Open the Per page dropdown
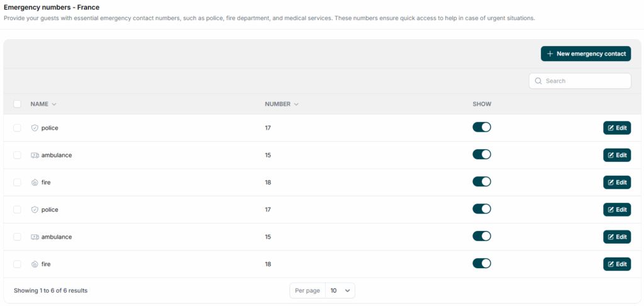Viewport: 644px width, 306px height. pyautogui.click(x=340, y=291)
